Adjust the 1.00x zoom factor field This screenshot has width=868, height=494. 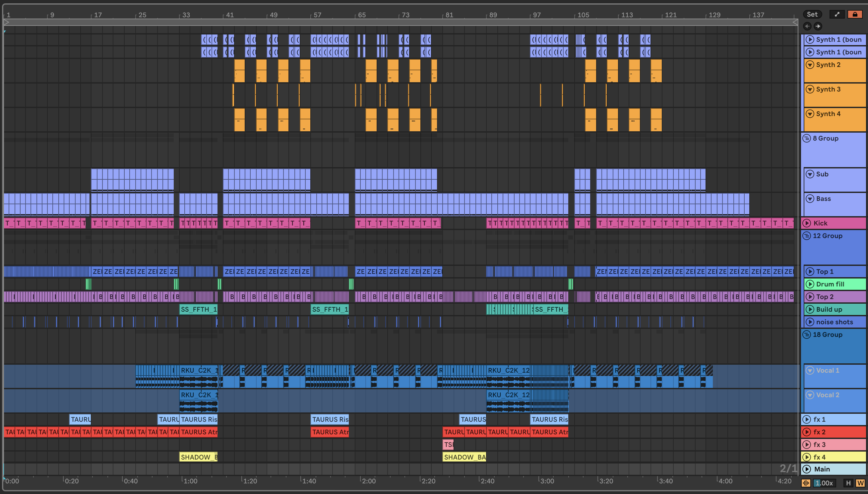click(824, 483)
